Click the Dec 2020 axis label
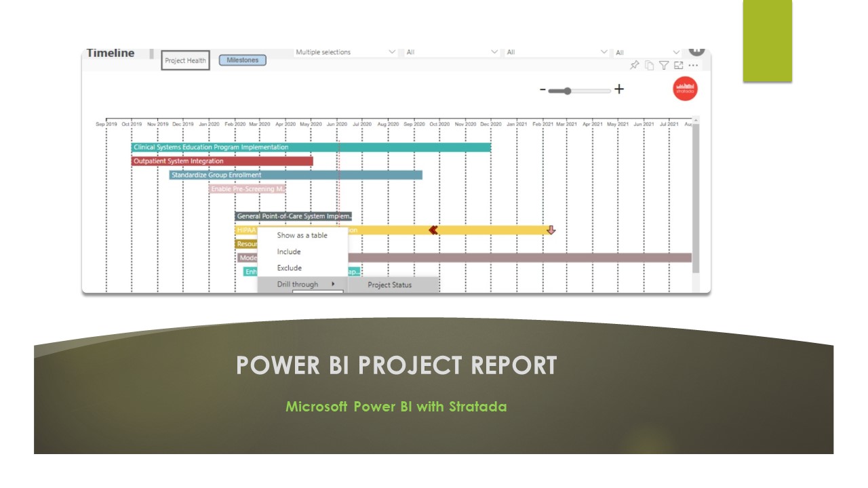This screenshot has width=868, height=488. [491, 124]
